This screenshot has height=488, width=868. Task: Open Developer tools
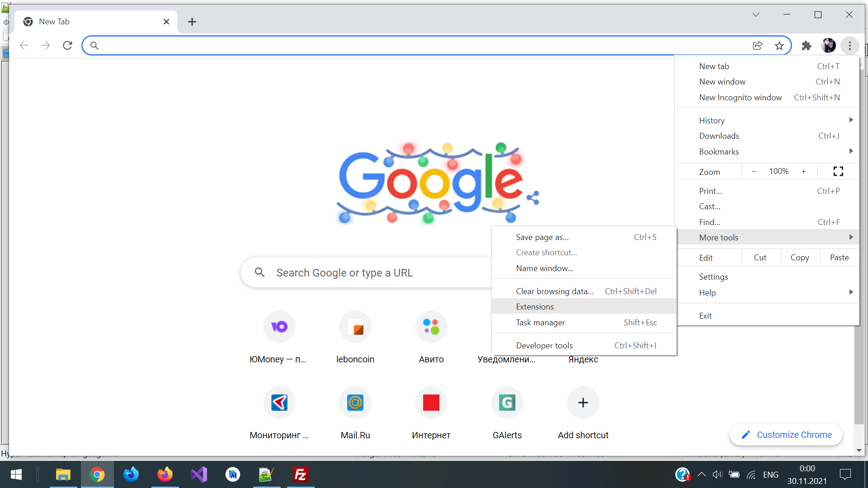[x=584, y=346]
